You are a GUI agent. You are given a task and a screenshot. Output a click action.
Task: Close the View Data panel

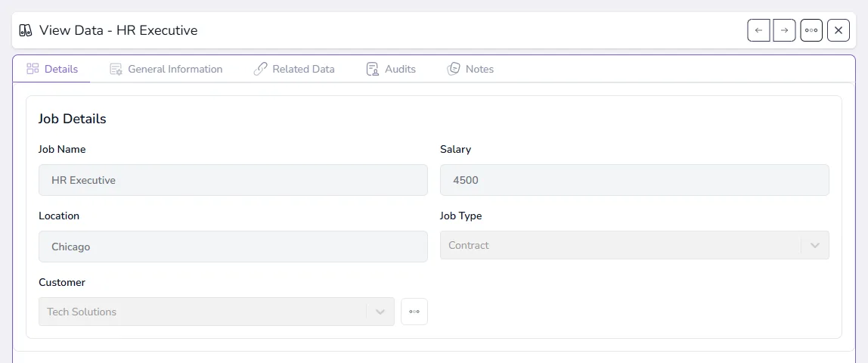(838, 30)
